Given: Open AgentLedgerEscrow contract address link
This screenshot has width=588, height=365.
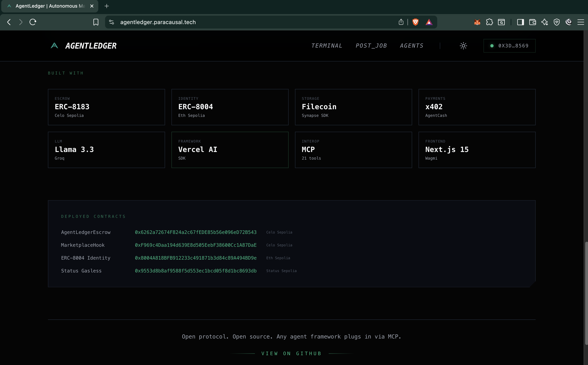Looking at the screenshot, I should [196, 232].
